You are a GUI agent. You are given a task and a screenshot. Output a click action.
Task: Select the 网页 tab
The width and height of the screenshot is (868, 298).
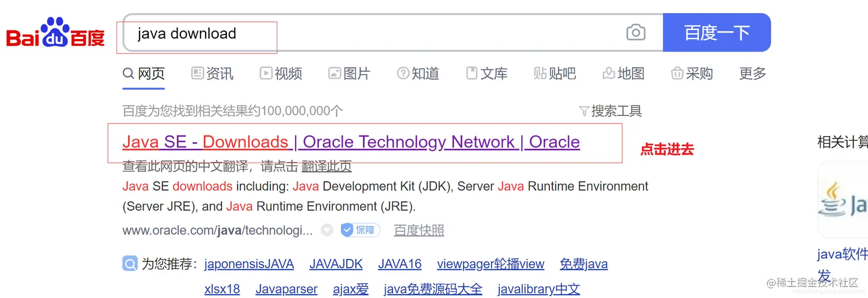point(144,73)
